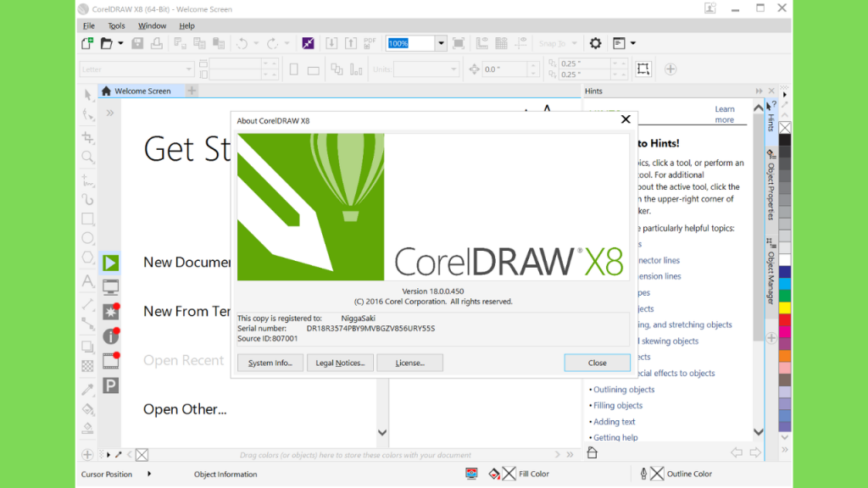This screenshot has height=488, width=868.
Task: Select the Crop tool
Action: click(88, 137)
